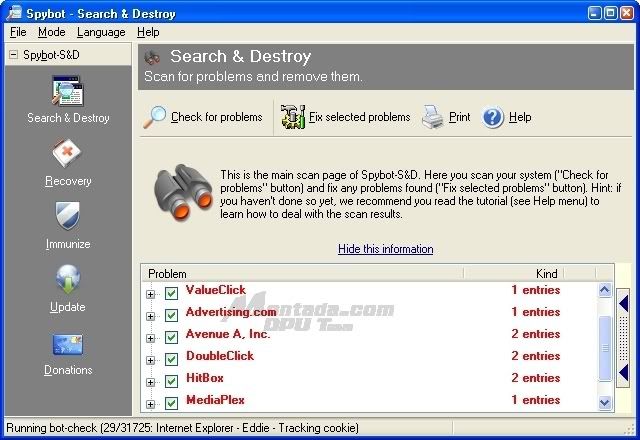
Task: Click the Spybot title bar application icon
Action: click(x=15, y=13)
